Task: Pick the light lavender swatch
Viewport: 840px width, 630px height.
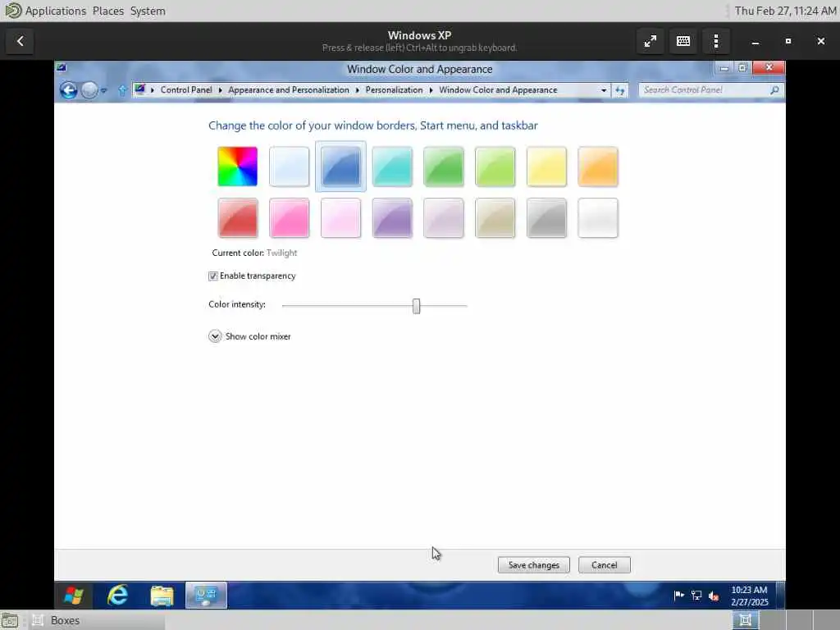Action: (x=444, y=218)
